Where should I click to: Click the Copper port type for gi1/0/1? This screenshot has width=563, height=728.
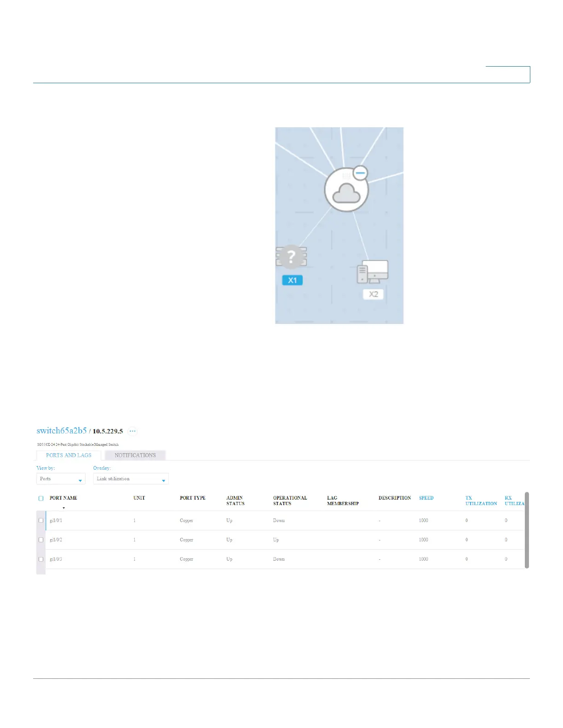click(186, 521)
